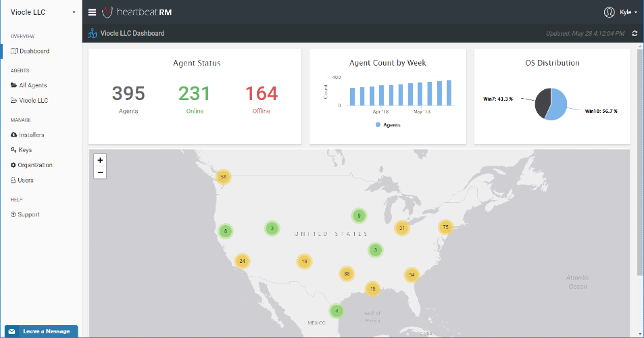The width and height of the screenshot is (644, 338).
Task: Go to the Keys page
Action: click(x=25, y=150)
